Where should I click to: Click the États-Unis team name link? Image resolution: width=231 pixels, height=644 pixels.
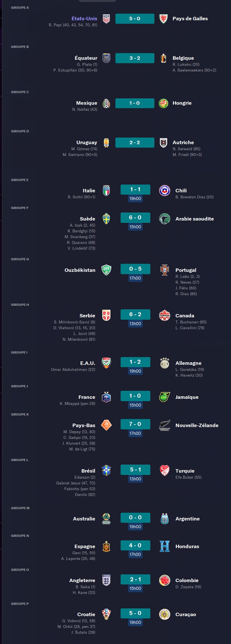coord(84,18)
